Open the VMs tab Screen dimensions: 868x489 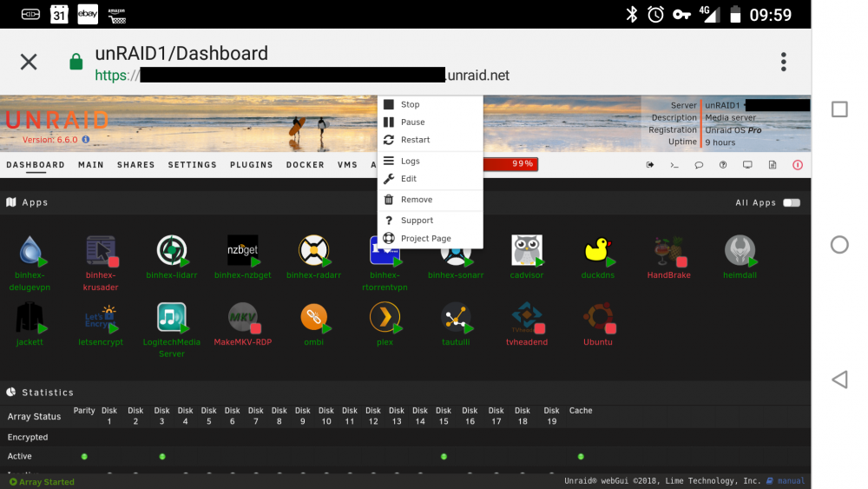[347, 165]
